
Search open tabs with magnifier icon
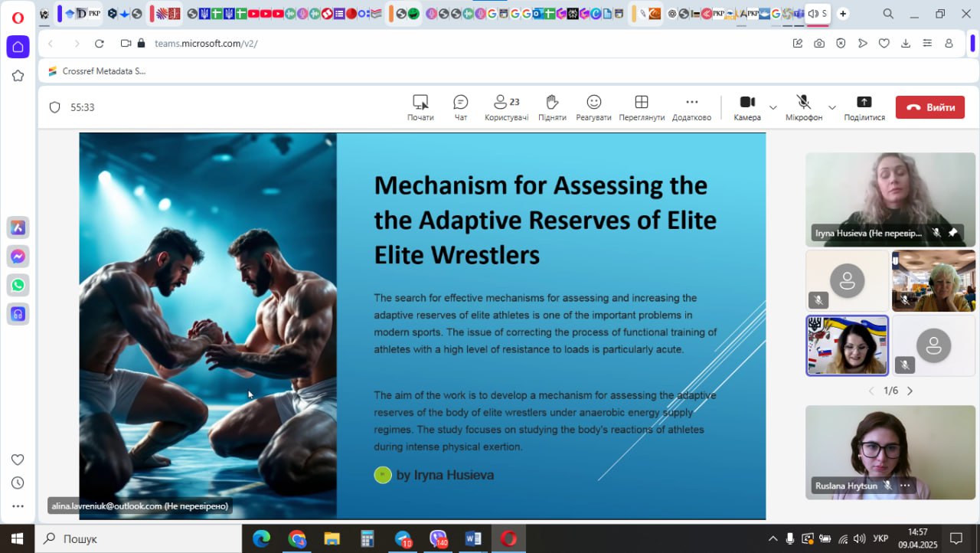888,14
